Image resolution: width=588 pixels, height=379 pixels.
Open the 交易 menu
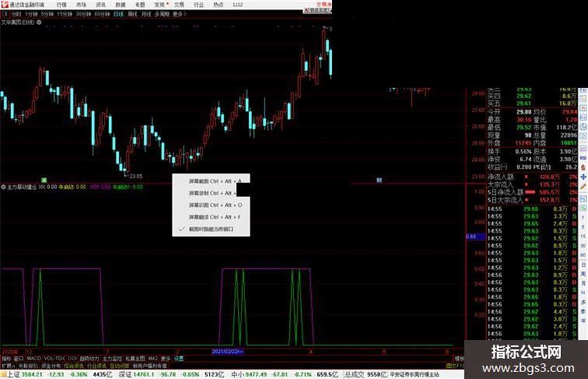pos(179,5)
